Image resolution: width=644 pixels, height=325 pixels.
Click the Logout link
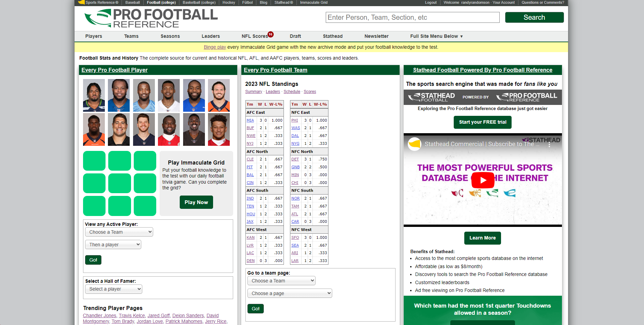431,2
